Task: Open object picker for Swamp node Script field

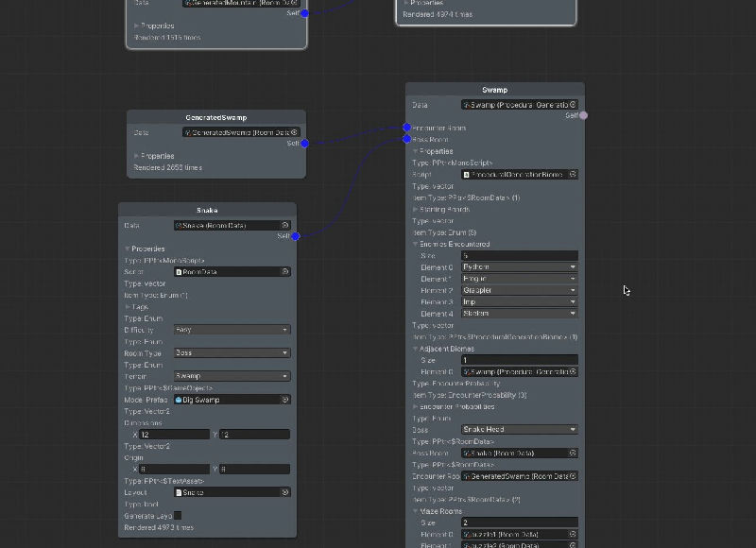Action: pos(574,175)
